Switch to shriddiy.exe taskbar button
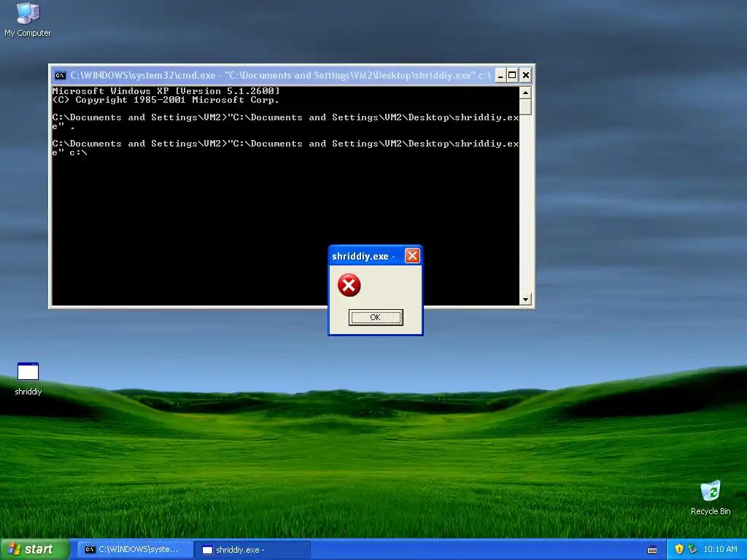Image resolution: width=747 pixels, height=560 pixels. (253, 550)
